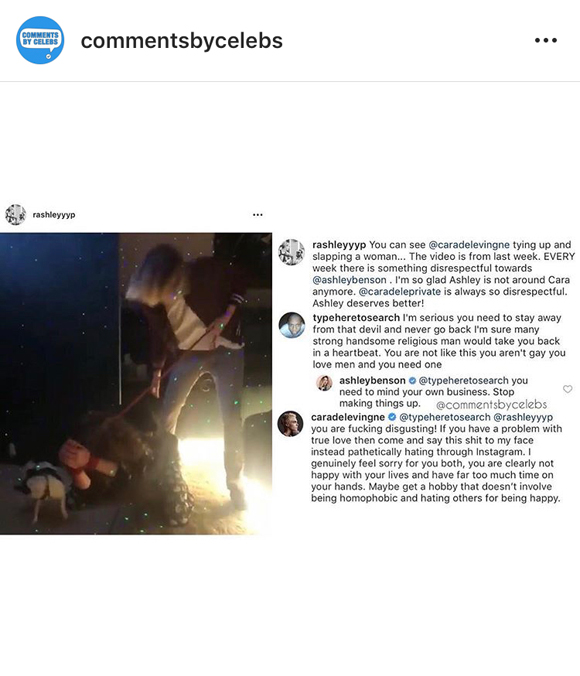Open the post options three-dot menu
This screenshot has width=580, height=676.
546,40
